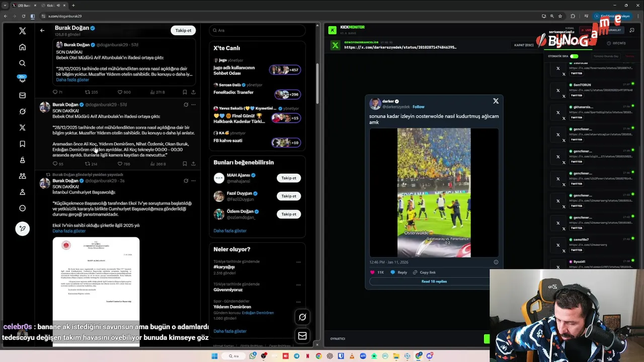Click the Takip et button beside Burak Doğan header
The width and height of the screenshot is (644, 362).
click(x=183, y=30)
